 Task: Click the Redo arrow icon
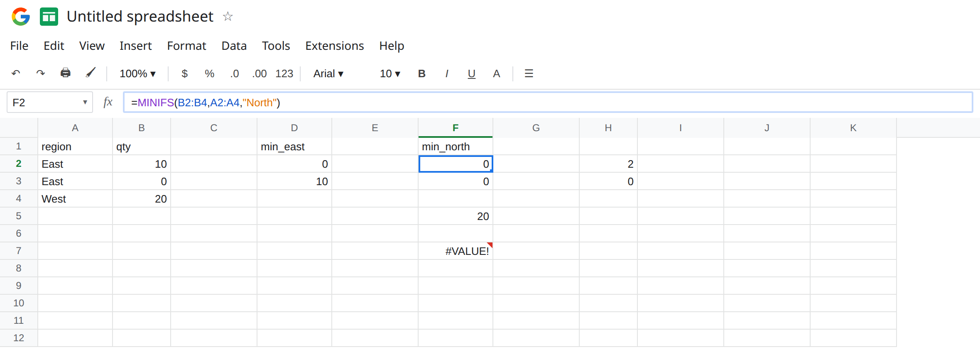40,73
